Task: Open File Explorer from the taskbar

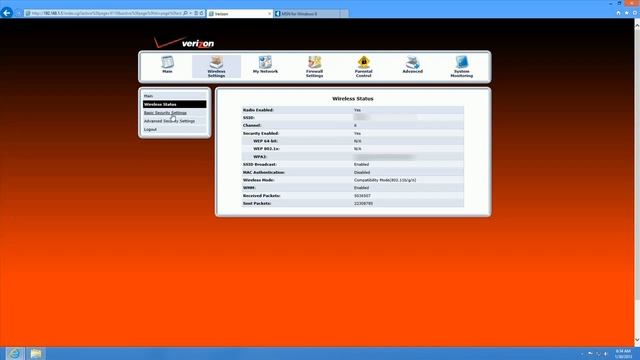Action: point(36,353)
